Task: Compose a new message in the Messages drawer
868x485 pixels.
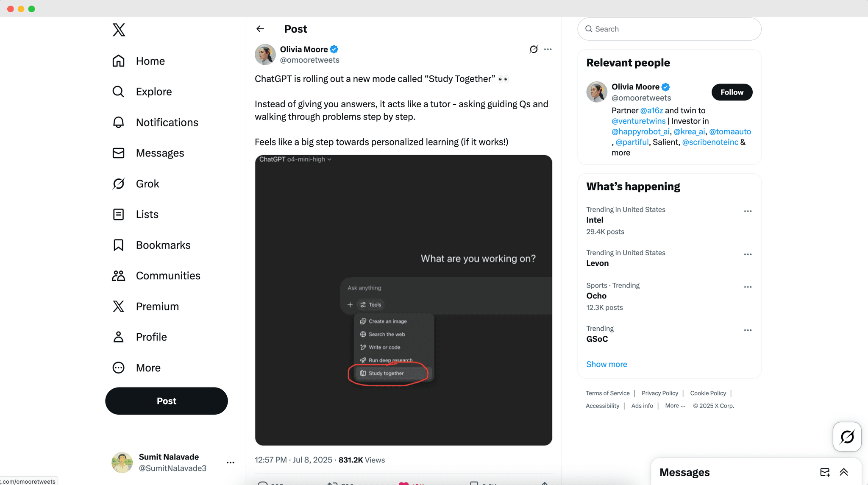Action: 824,472
